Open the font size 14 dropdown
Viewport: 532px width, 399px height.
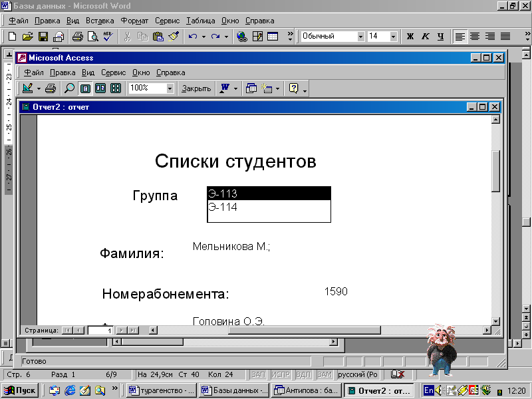tap(393, 37)
